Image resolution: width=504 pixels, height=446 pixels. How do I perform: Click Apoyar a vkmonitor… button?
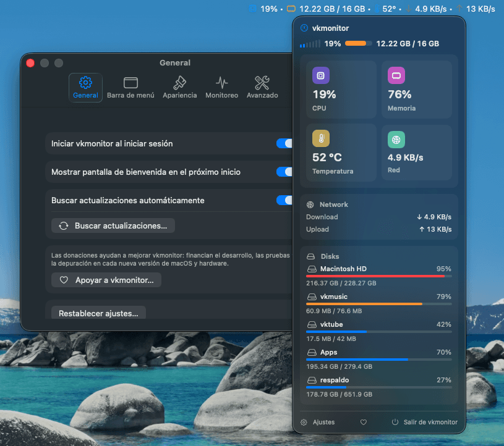click(x=106, y=280)
